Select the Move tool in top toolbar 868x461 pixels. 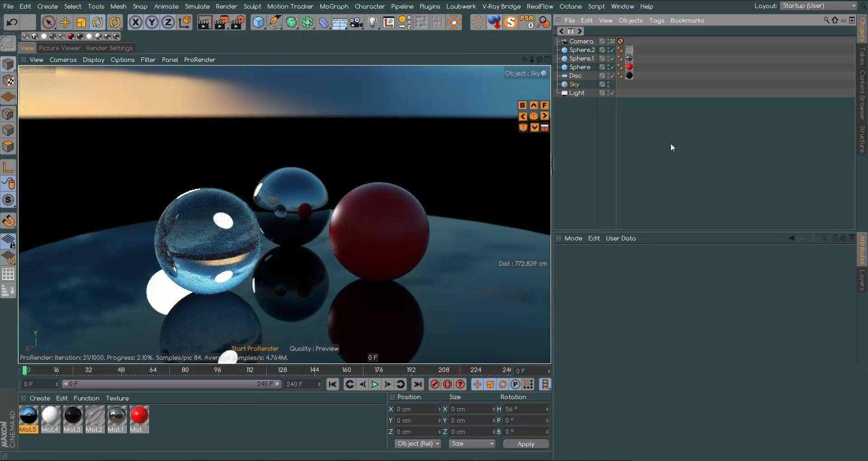click(65, 22)
